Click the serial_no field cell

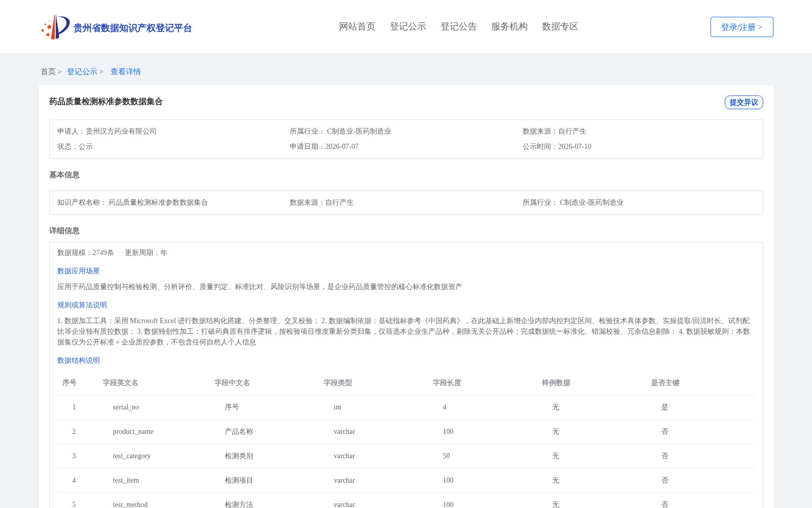point(126,407)
